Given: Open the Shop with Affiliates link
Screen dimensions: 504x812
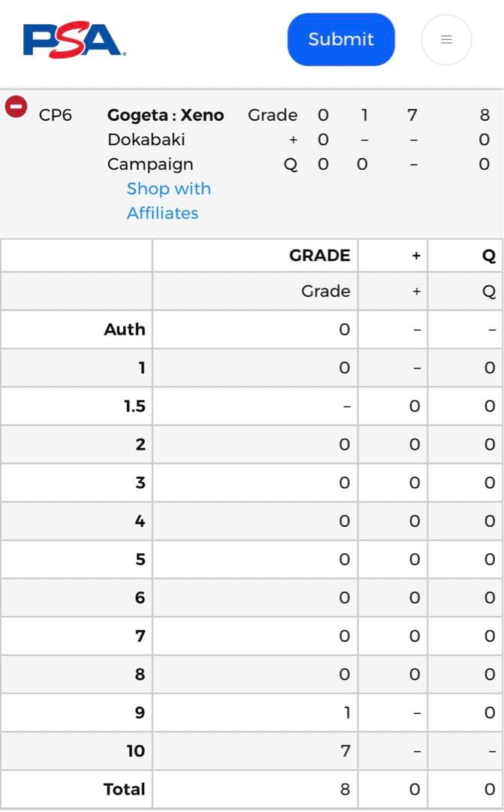Looking at the screenshot, I should coord(168,201).
